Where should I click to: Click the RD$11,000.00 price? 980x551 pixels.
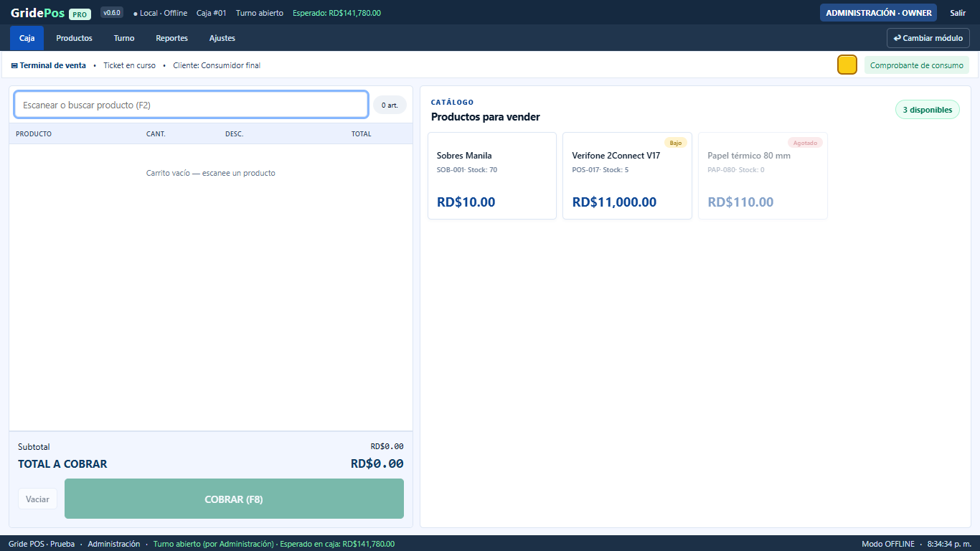click(614, 202)
